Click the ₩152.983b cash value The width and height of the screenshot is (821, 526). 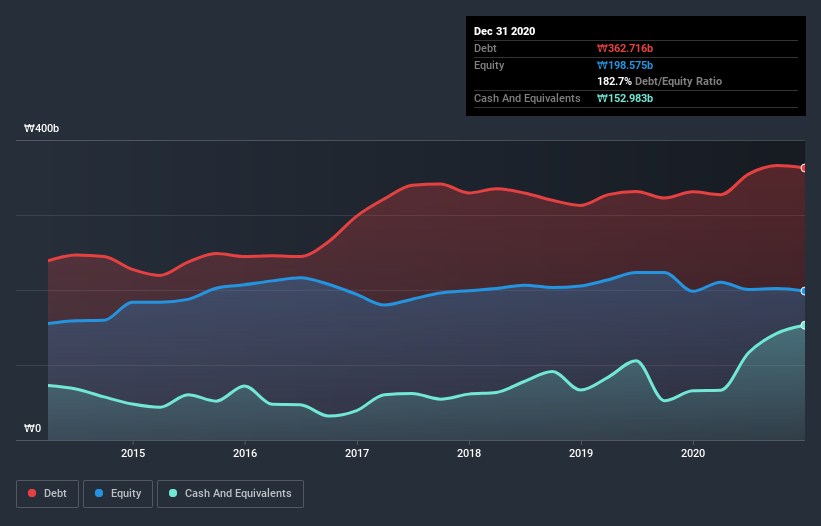[x=625, y=98]
